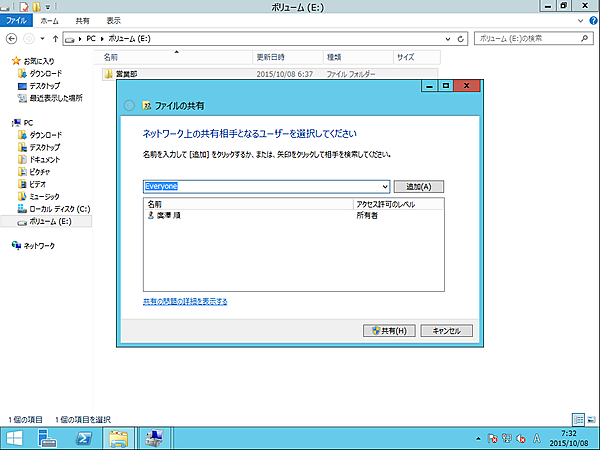This screenshot has height=450, width=600.
Task: Sort by 名前 column header
Action: pyautogui.click(x=174, y=57)
